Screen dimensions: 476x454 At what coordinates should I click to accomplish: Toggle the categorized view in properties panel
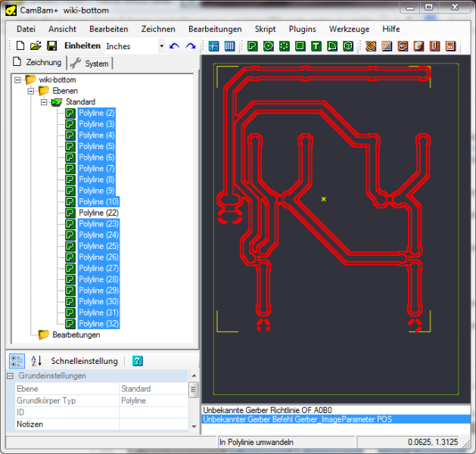pos(17,361)
